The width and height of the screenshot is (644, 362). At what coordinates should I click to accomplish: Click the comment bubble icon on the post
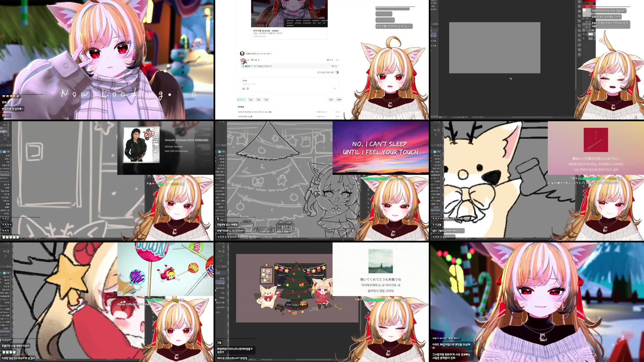point(252,60)
